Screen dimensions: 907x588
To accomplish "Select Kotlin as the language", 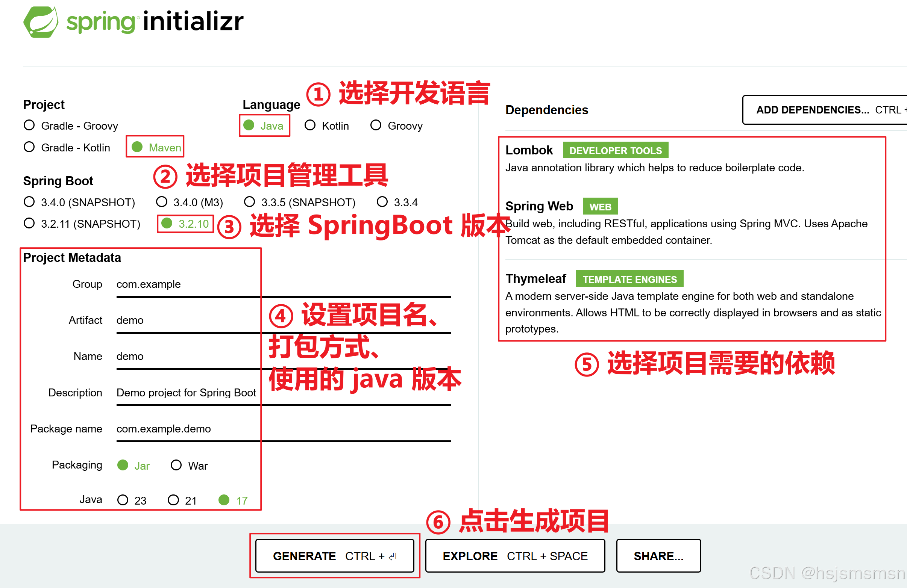I will pyautogui.click(x=310, y=125).
